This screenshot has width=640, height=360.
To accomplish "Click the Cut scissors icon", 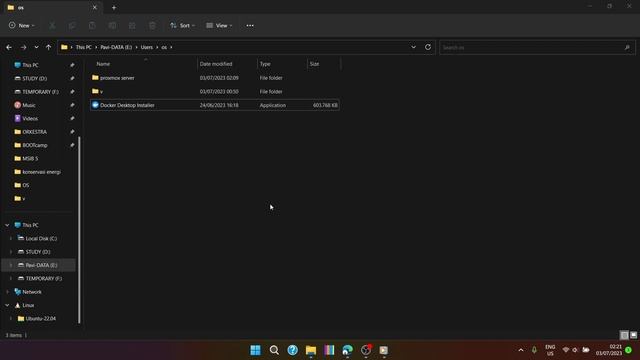I will (52, 25).
